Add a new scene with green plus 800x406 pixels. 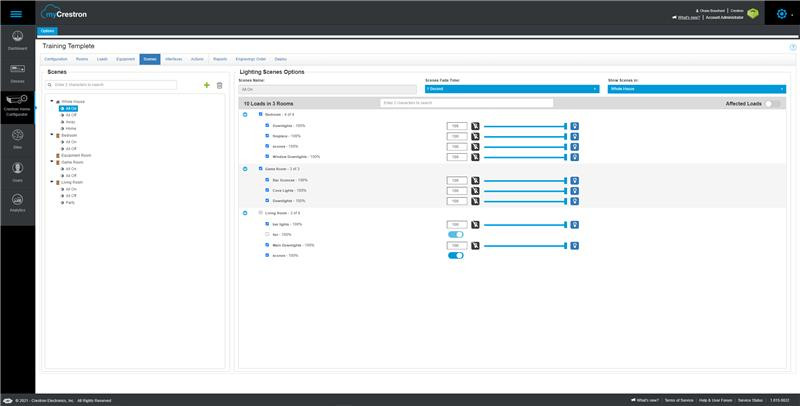tap(207, 85)
